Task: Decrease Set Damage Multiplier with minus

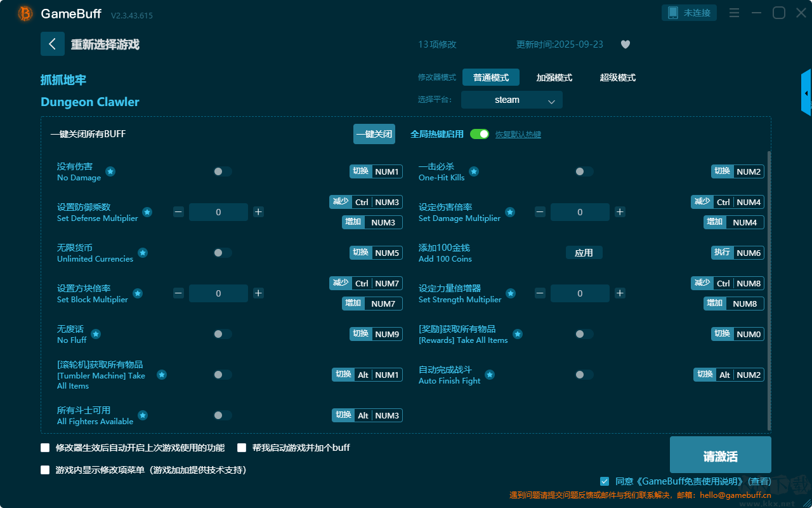Action: point(540,212)
